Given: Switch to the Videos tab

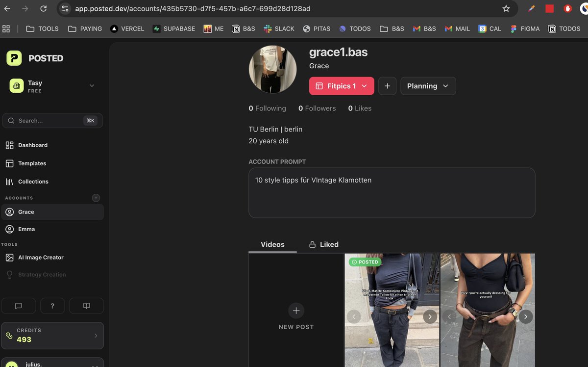Looking at the screenshot, I should (x=272, y=244).
